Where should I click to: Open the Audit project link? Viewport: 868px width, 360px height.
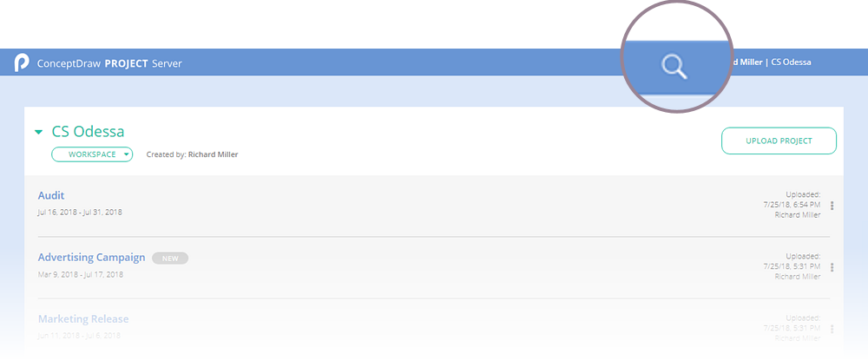(x=51, y=196)
